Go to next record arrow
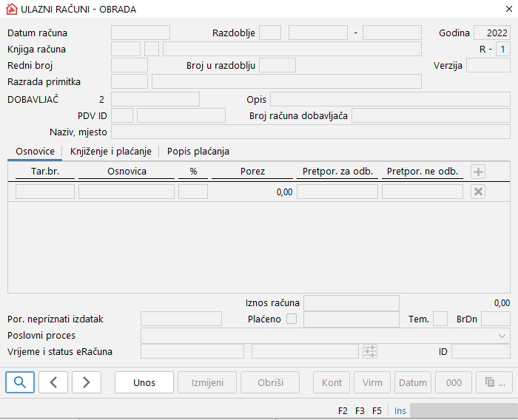This screenshot has width=518, height=420. 87,382
